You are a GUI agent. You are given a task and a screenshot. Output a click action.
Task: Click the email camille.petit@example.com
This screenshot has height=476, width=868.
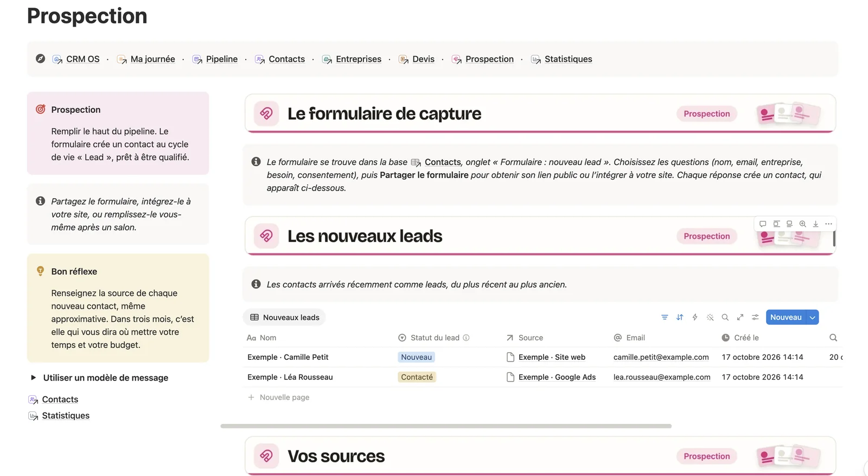661,357
